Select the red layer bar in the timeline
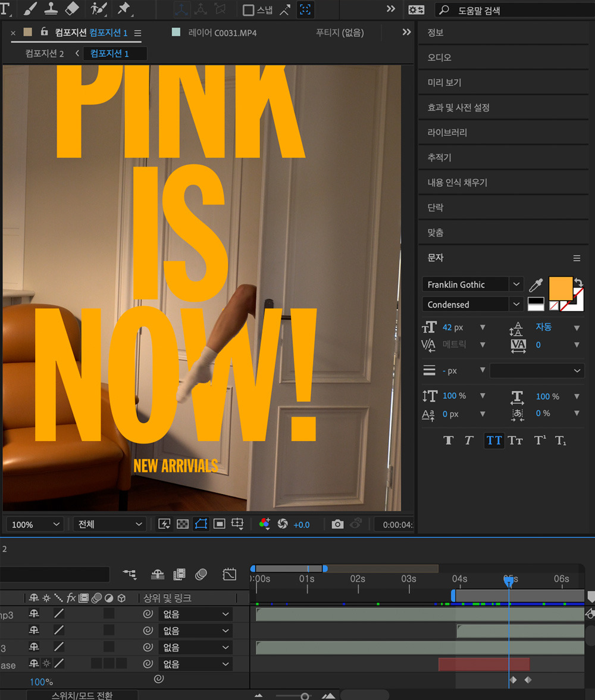This screenshot has width=595, height=700. pyautogui.click(x=484, y=664)
